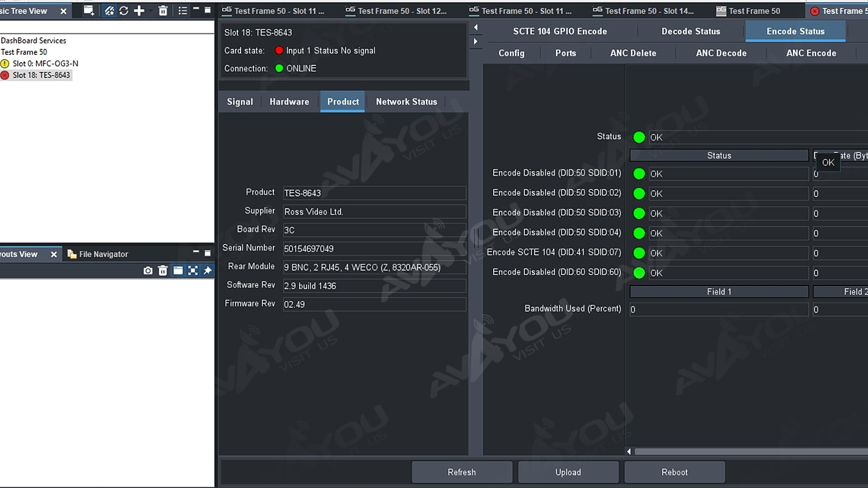Open the Ports tab
868x488 pixels.
(566, 53)
